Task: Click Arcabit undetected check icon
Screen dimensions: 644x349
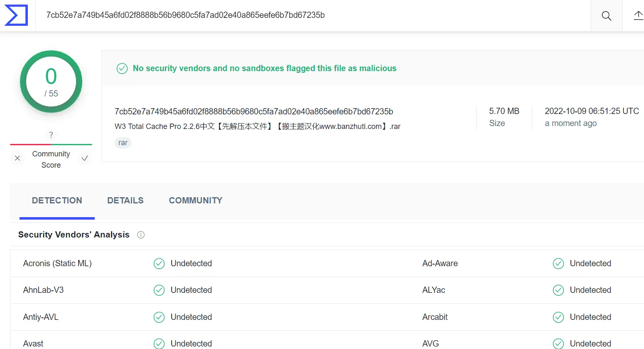Action: click(558, 317)
